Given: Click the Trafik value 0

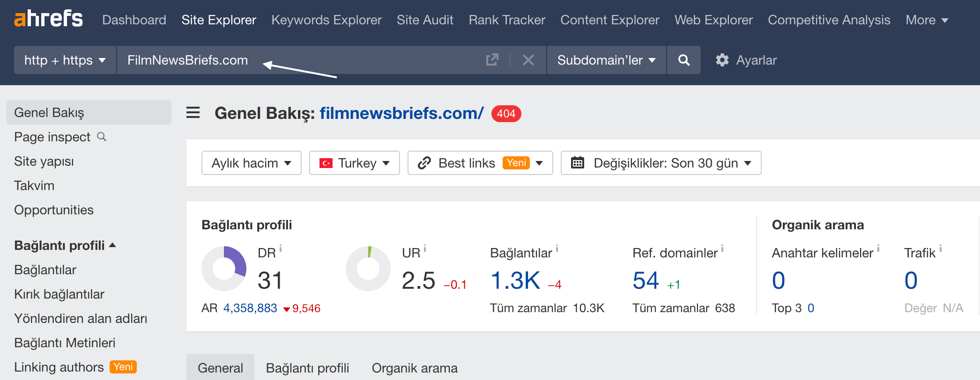Looking at the screenshot, I should coord(911,280).
